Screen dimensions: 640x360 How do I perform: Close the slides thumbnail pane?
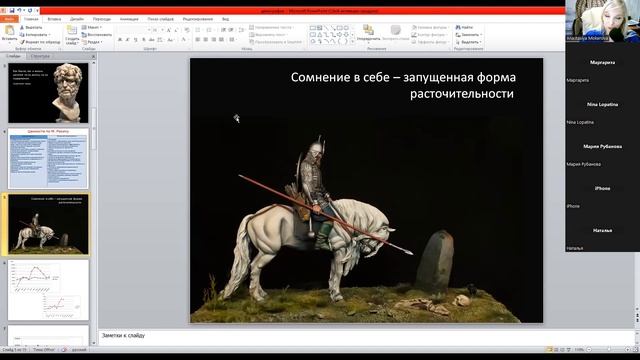93,56
